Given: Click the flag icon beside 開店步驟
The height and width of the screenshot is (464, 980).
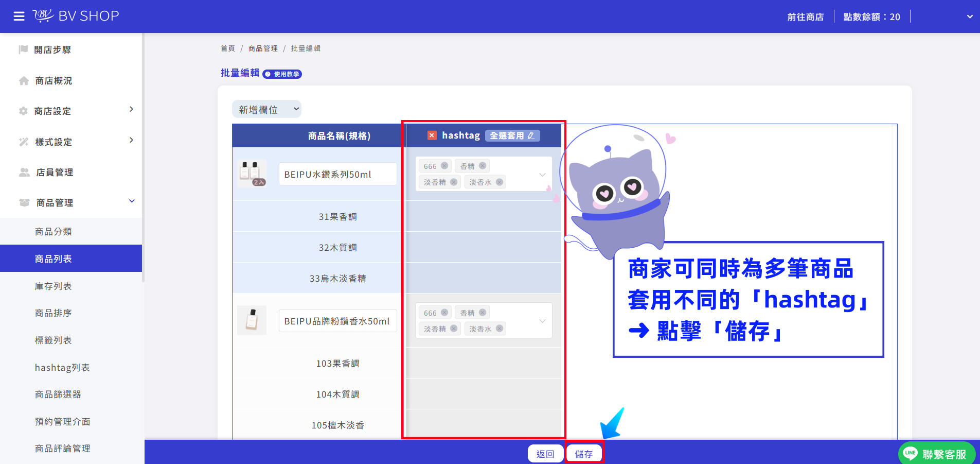Looking at the screenshot, I should tap(23, 49).
